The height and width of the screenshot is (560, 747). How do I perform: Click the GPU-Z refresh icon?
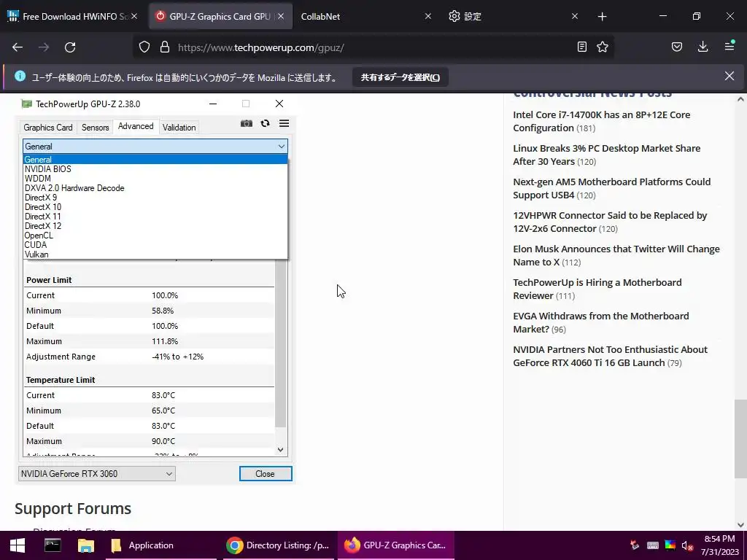click(265, 124)
